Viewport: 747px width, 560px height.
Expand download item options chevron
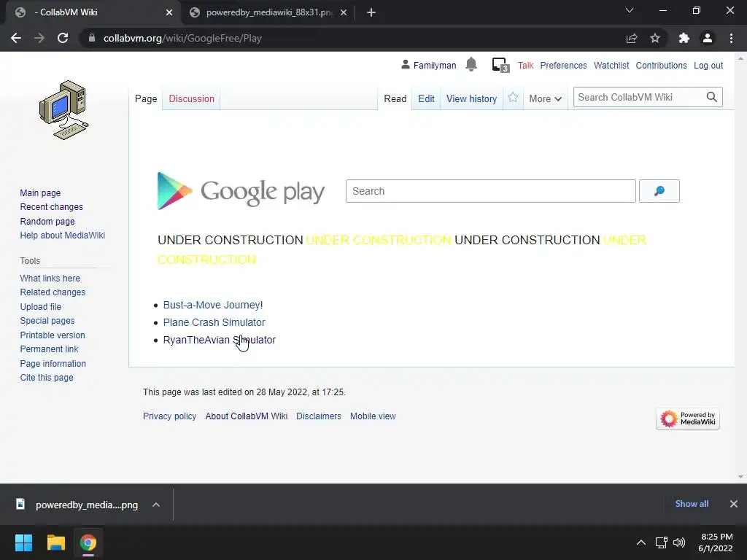pos(156,505)
